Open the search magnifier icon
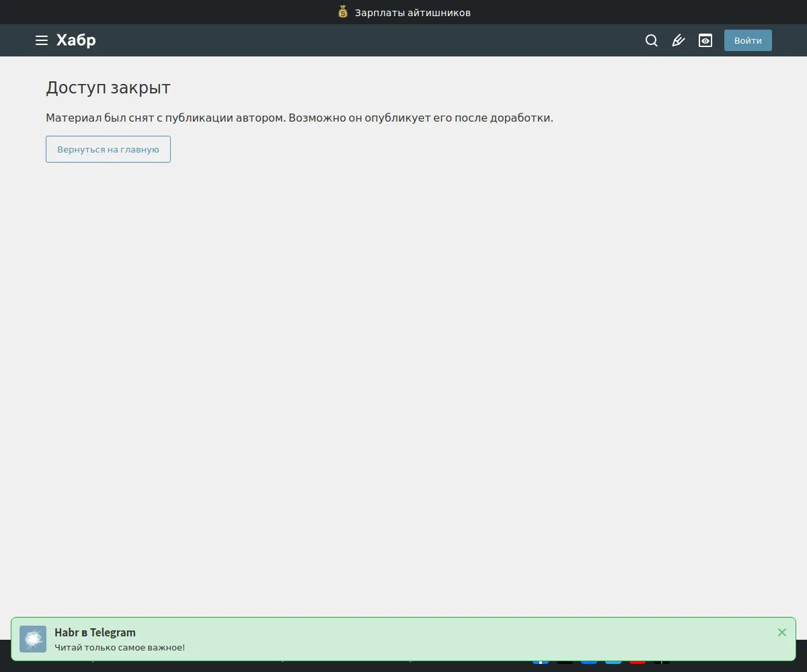This screenshot has height=672, width=807. [652, 40]
